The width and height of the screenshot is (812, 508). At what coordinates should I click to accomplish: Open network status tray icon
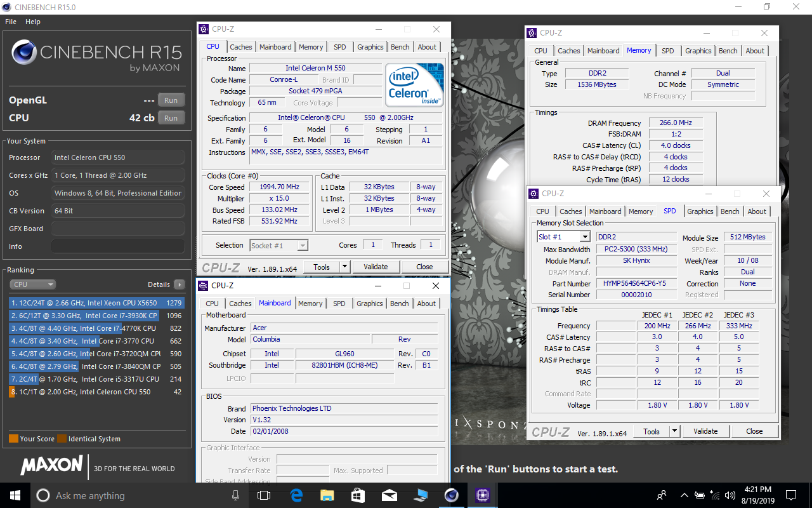716,495
